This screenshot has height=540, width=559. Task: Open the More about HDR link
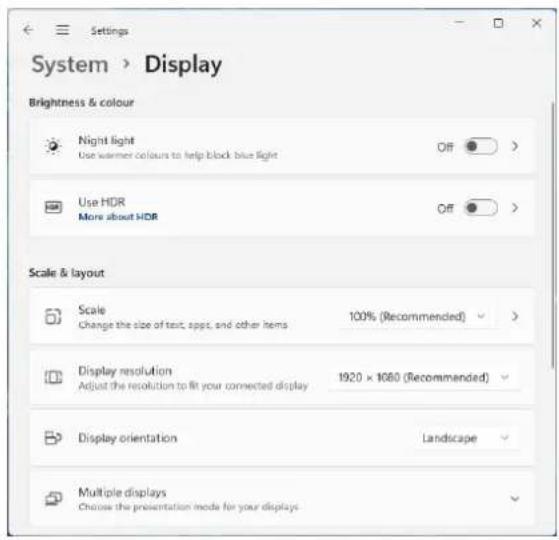tap(118, 217)
